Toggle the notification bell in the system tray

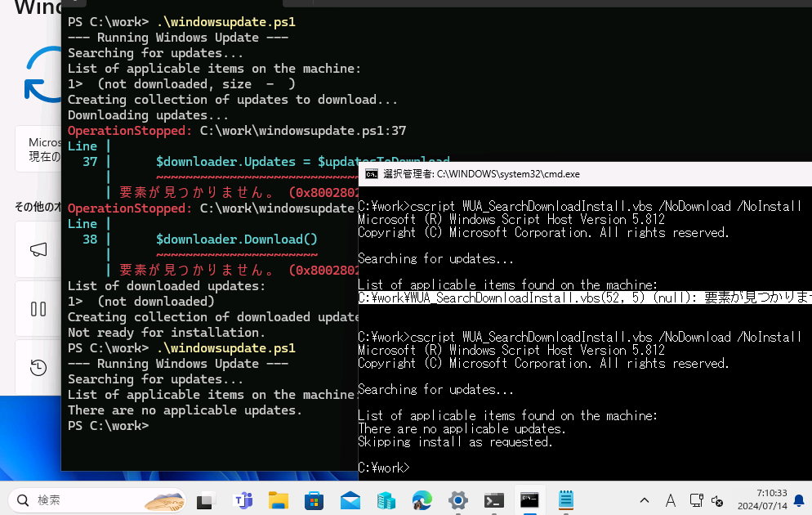(798, 499)
